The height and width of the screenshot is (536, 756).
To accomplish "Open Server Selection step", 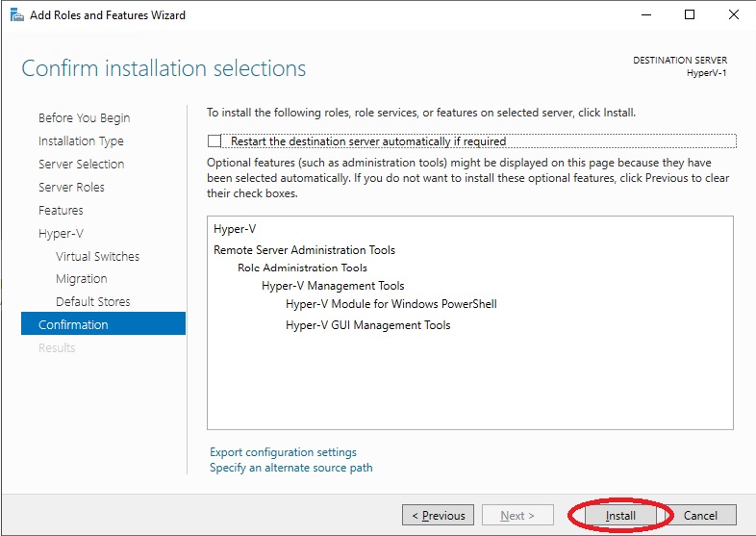I will [81, 164].
